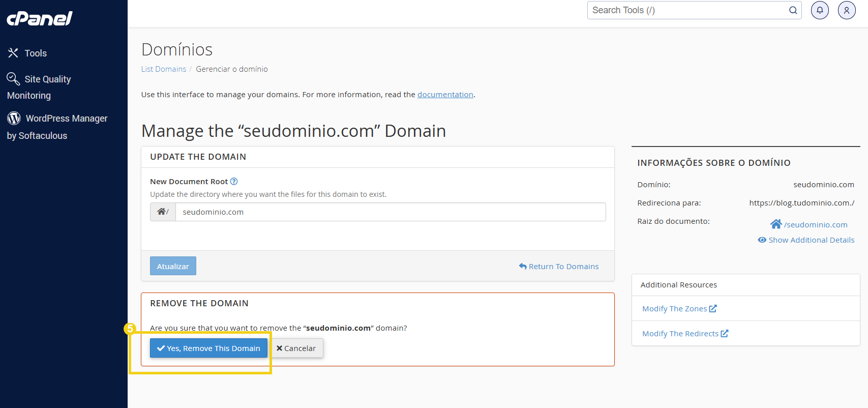
Task: Open the documentation link
Action: 445,95
